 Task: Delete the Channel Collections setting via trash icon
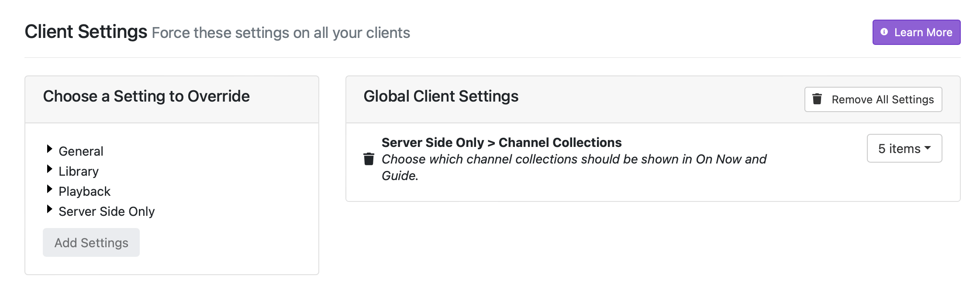[369, 159]
